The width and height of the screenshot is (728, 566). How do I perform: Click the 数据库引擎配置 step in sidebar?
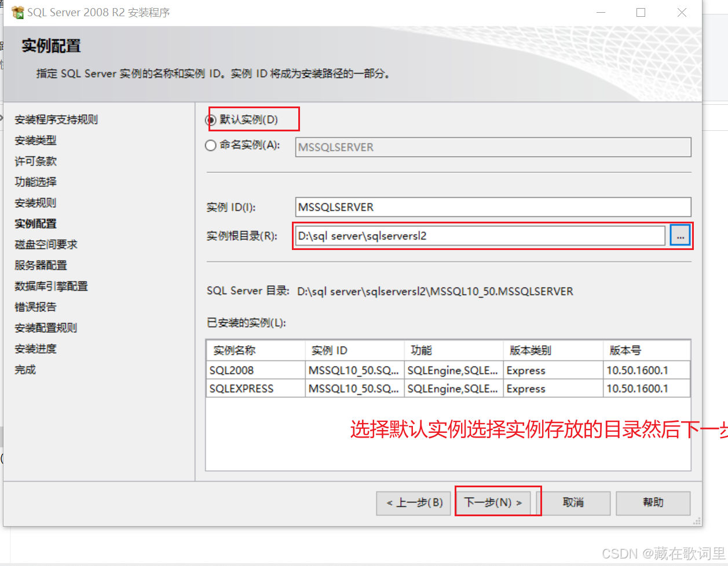pyautogui.click(x=51, y=286)
